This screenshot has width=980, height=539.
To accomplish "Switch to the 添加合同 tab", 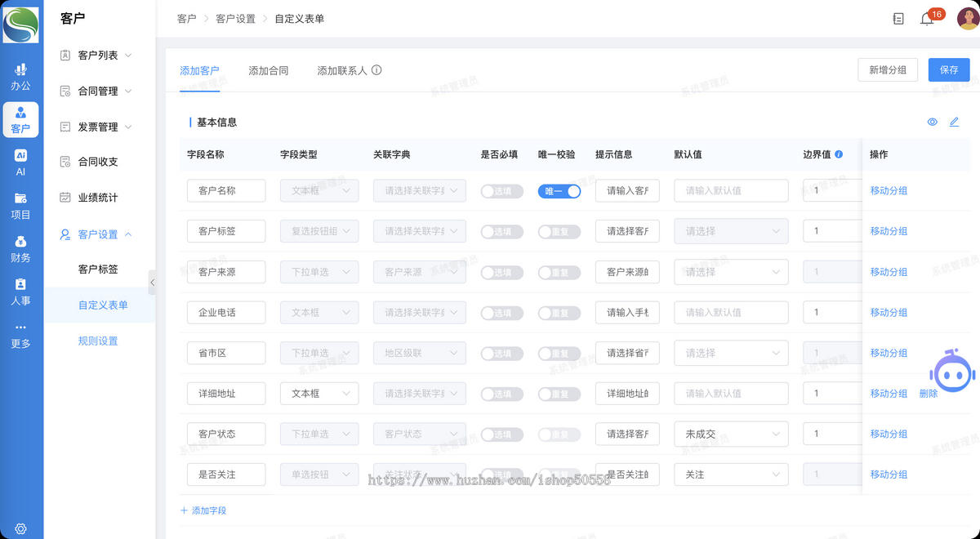I will [269, 71].
